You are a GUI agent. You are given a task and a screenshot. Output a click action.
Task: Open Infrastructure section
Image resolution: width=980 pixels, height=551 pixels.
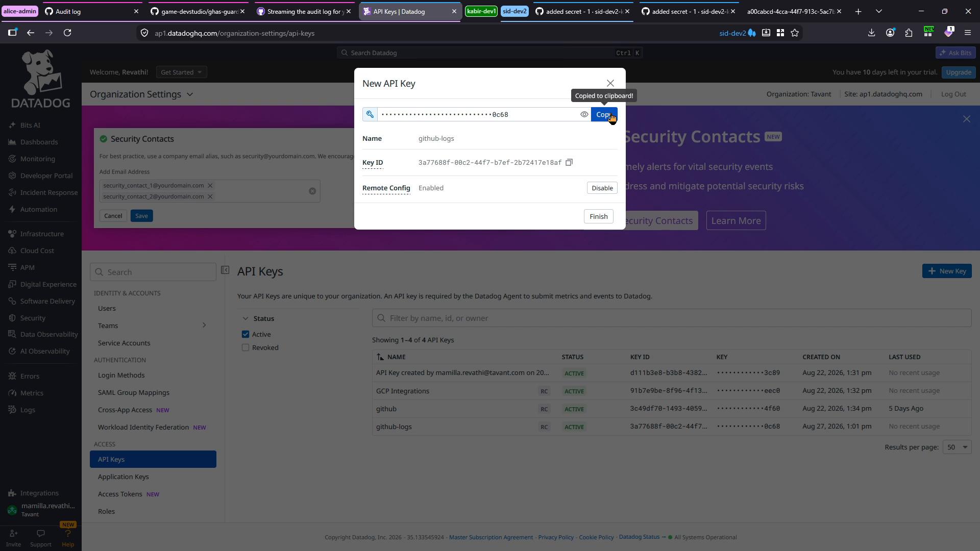coord(42,234)
